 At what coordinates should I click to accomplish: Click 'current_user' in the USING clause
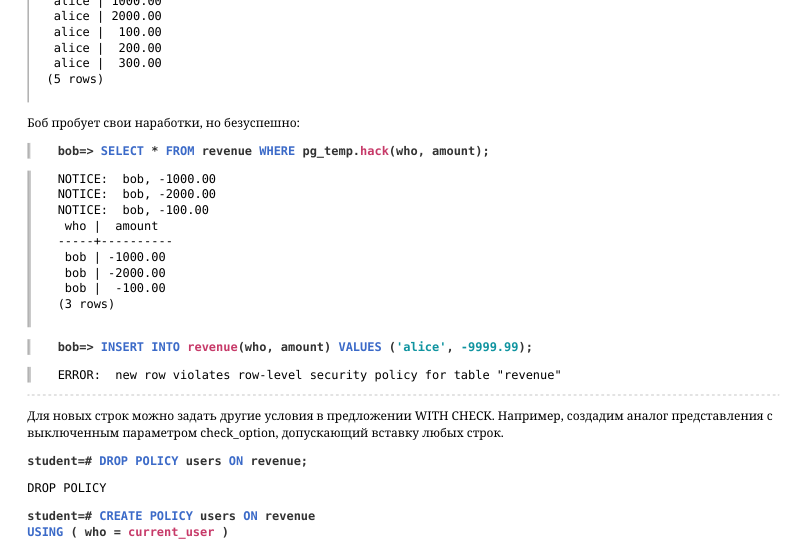(171, 532)
